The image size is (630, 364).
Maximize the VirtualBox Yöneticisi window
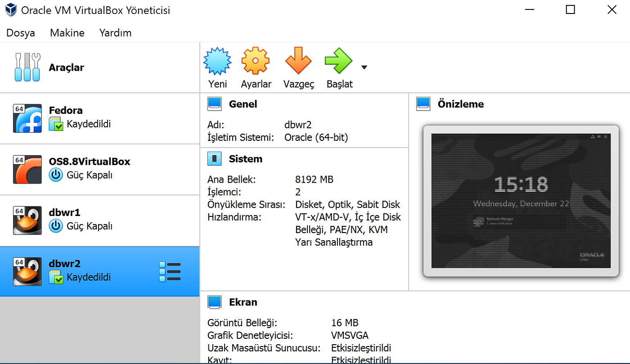point(570,10)
